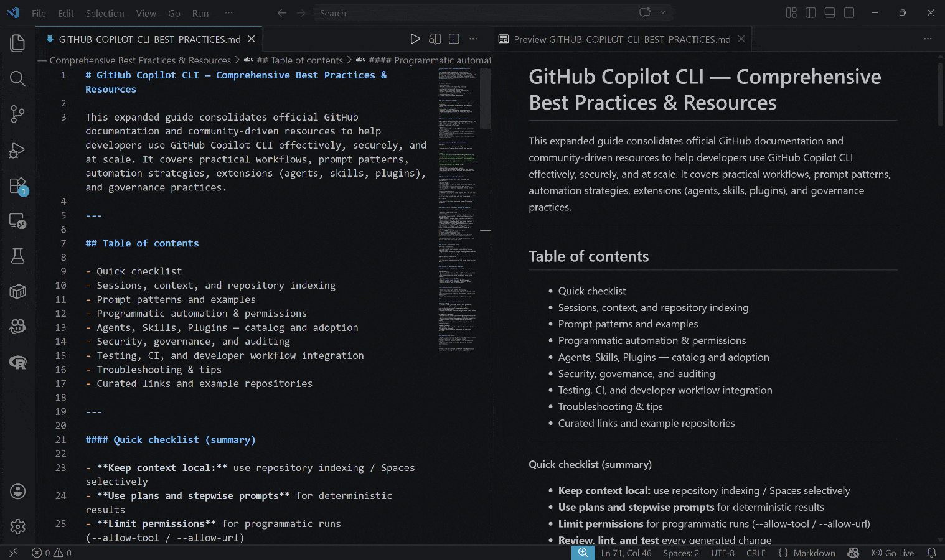Click 'Curated links and example repositories' in the preview
945x560 pixels.
(646, 423)
